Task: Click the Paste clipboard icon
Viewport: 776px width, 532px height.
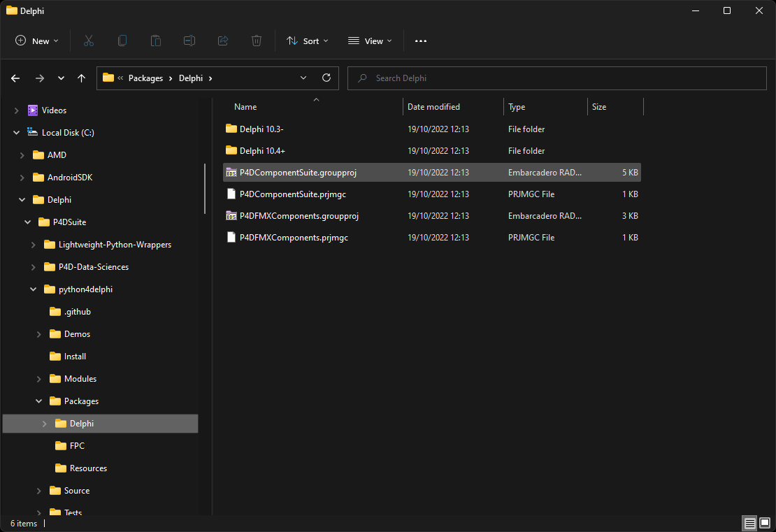Action: tap(156, 41)
